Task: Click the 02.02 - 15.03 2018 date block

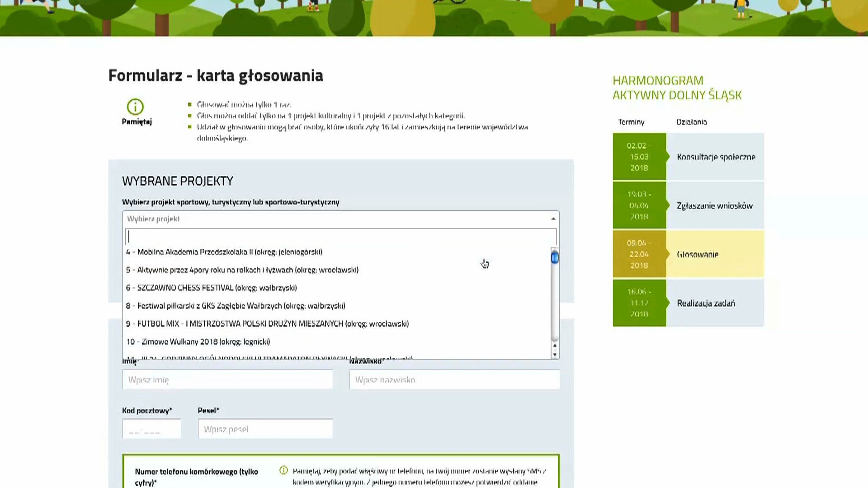Action: click(x=639, y=157)
